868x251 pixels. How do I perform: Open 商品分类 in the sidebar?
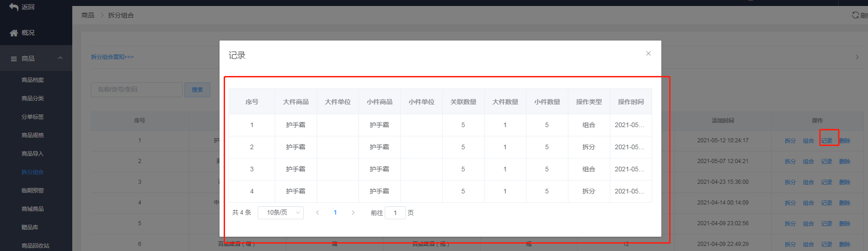click(x=33, y=99)
